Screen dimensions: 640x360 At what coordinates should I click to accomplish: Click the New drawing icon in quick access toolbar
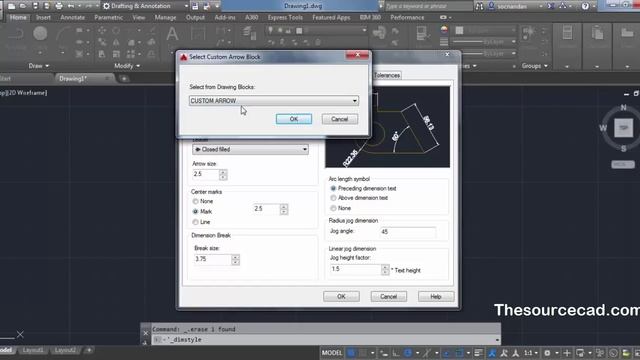point(11,6)
